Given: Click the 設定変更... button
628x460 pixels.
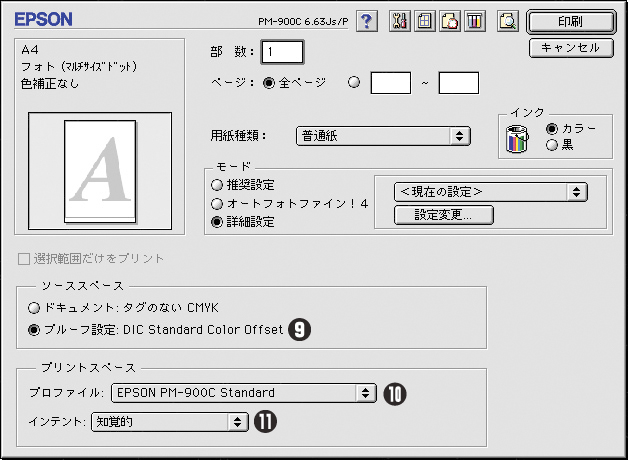Looking at the screenshot, I should (x=443, y=215).
